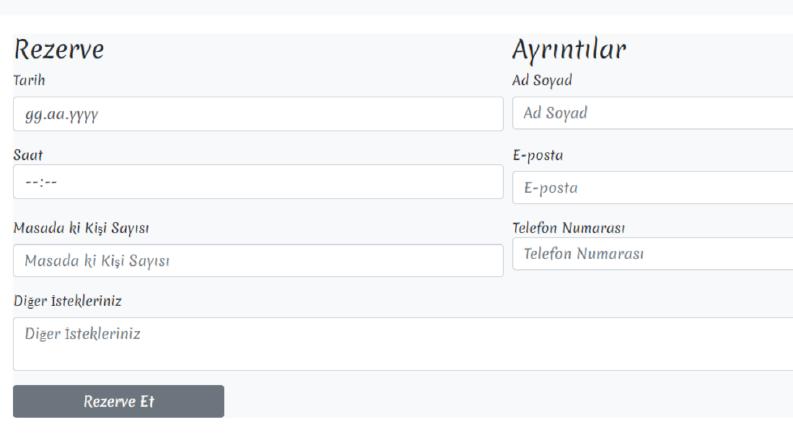Image resolution: width=793 pixels, height=446 pixels.
Task: Click the Ayrıntılar heading text
Action: click(x=569, y=50)
